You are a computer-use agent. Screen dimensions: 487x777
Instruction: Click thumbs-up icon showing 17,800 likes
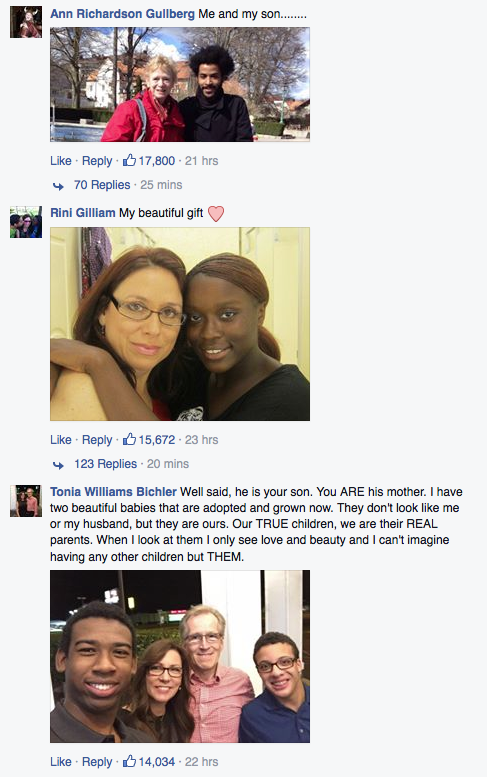point(129,160)
